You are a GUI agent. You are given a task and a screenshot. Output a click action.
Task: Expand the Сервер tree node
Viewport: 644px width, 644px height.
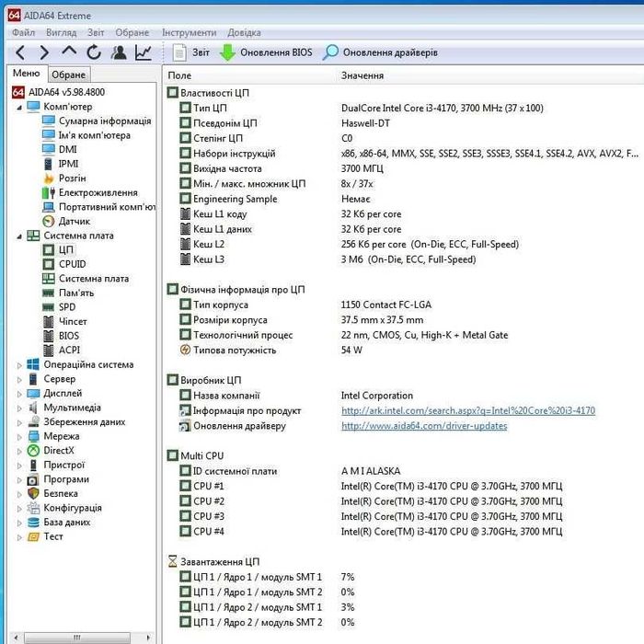(x=19, y=379)
